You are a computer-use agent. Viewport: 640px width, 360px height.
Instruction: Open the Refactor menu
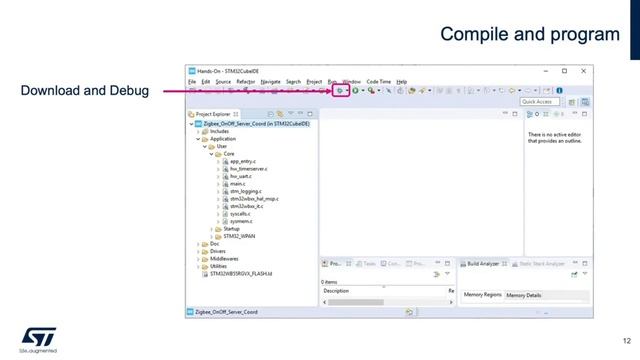point(245,82)
